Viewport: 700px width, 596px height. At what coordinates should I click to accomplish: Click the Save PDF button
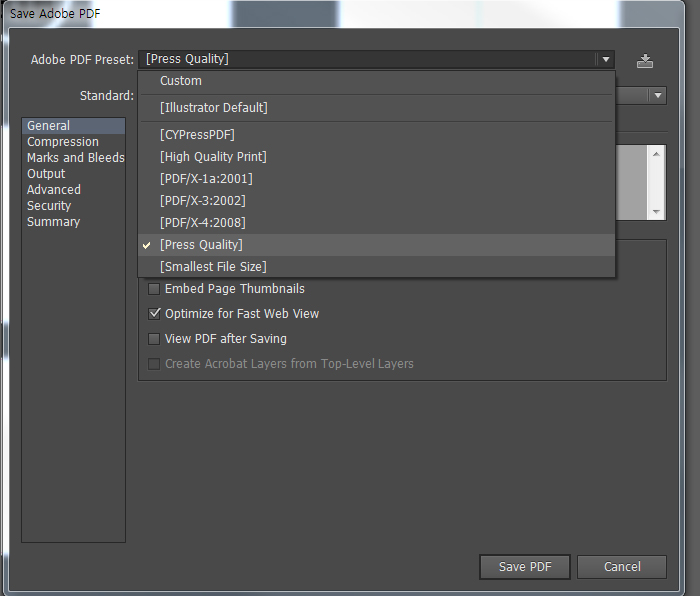pos(525,567)
